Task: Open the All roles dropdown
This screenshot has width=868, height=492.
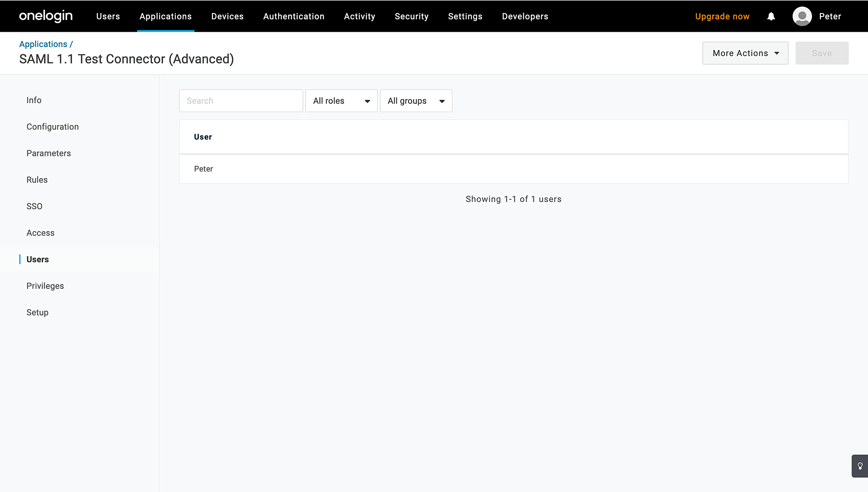Action: (x=341, y=101)
